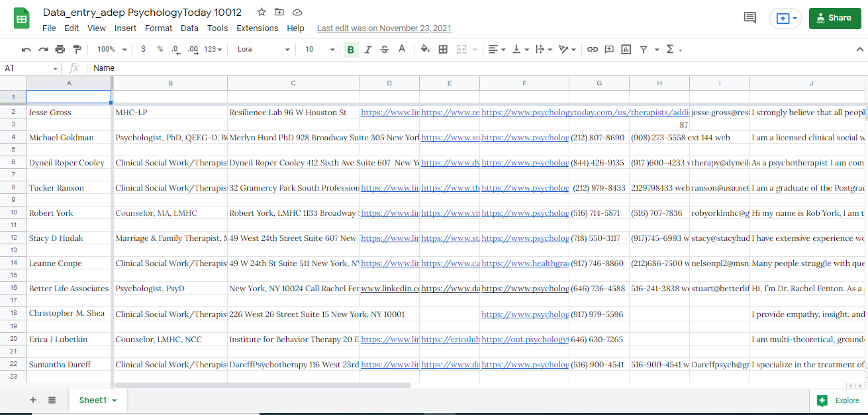
Task: Open the version history link
Action: click(x=384, y=28)
